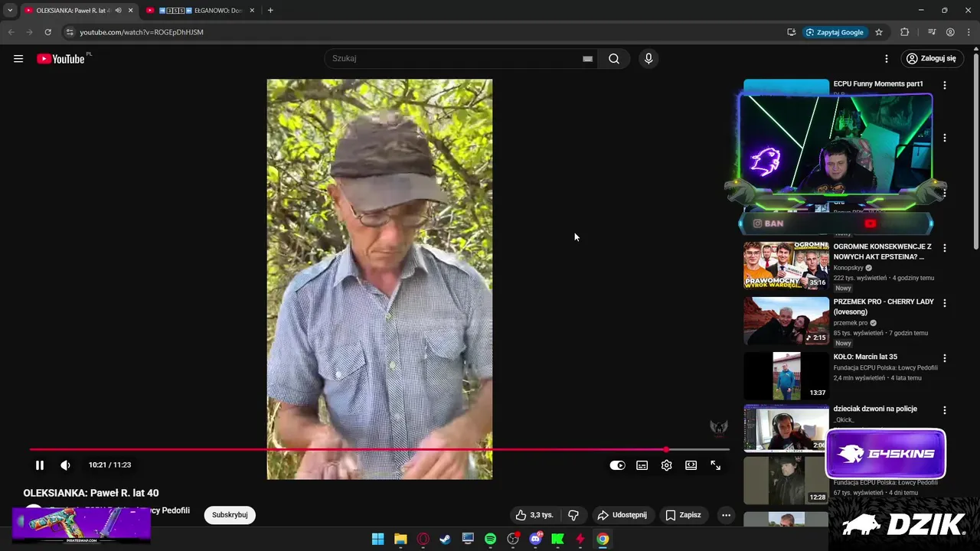Screen dimensions: 980x551
Task: Start voice search with the microphone
Action: click(648, 58)
